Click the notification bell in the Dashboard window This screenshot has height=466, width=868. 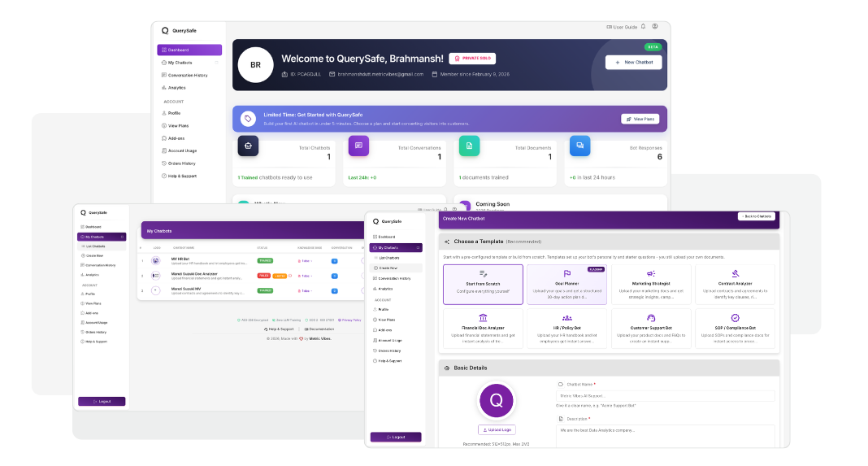(x=643, y=27)
